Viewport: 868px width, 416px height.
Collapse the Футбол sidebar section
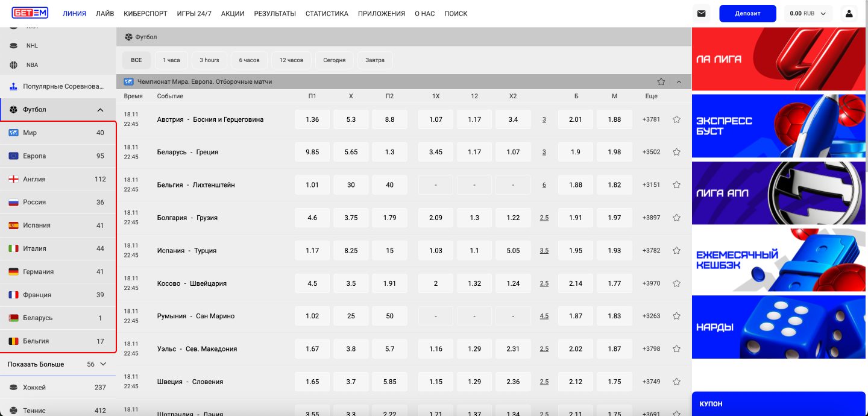click(x=100, y=110)
